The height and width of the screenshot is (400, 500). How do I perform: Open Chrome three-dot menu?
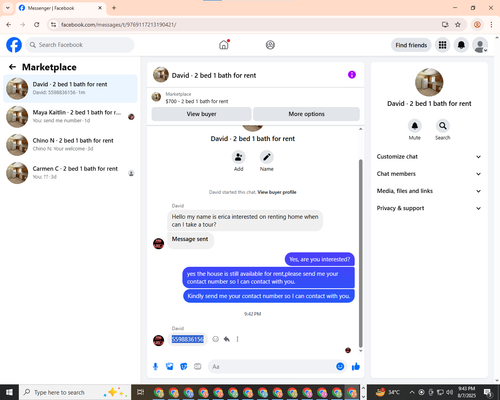[491, 25]
